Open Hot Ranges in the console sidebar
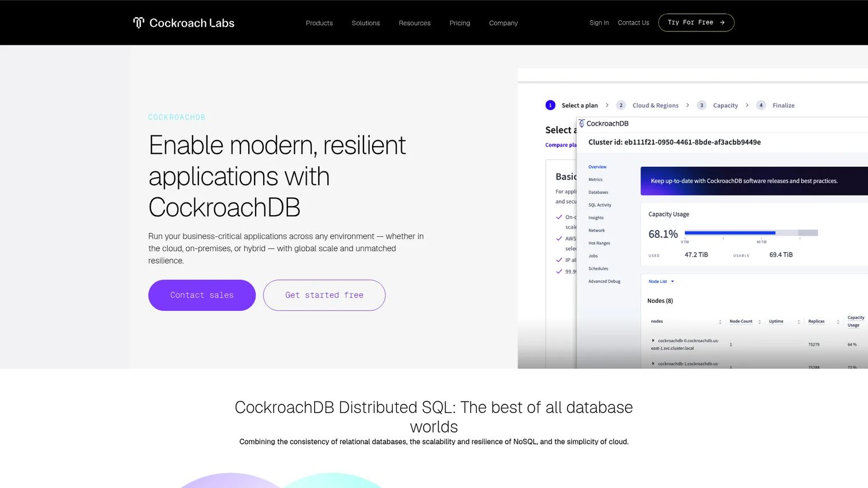The width and height of the screenshot is (868, 488). click(x=599, y=243)
